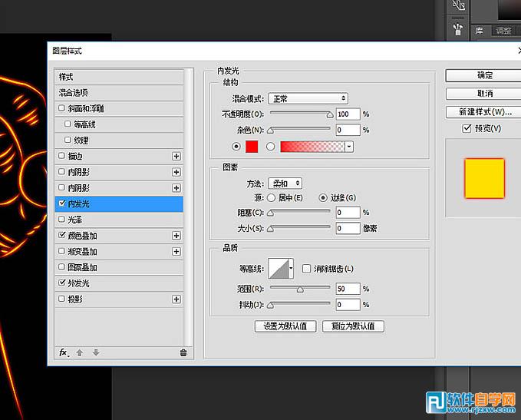Open the 混合模式 dropdown showing 正常

308,98
